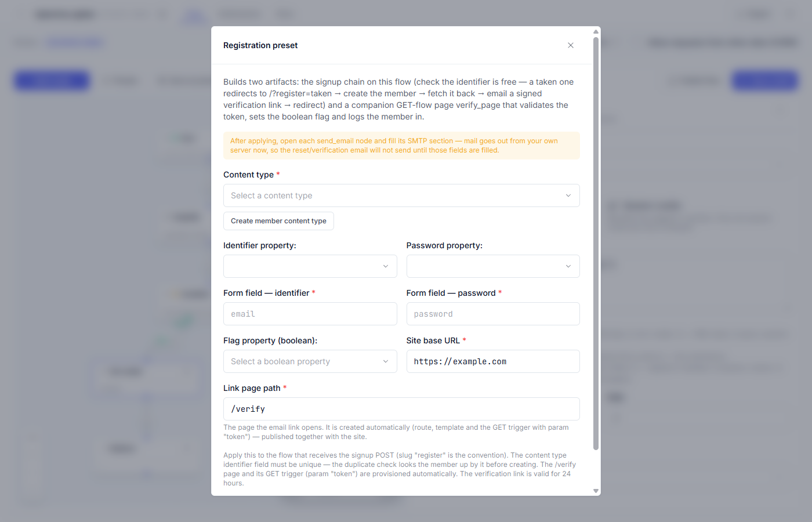Click the dialog scrollbar up arrow
This screenshot has width=812, height=522.
point(596,31)
